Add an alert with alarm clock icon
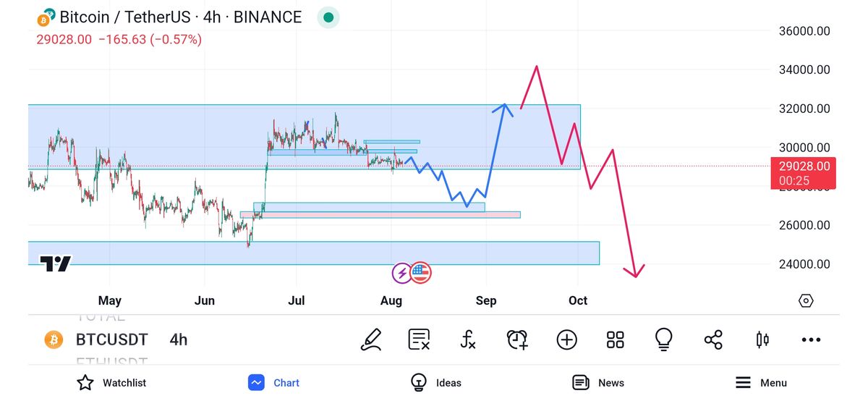This screenshot has width=868, height=401. [517, 339]
